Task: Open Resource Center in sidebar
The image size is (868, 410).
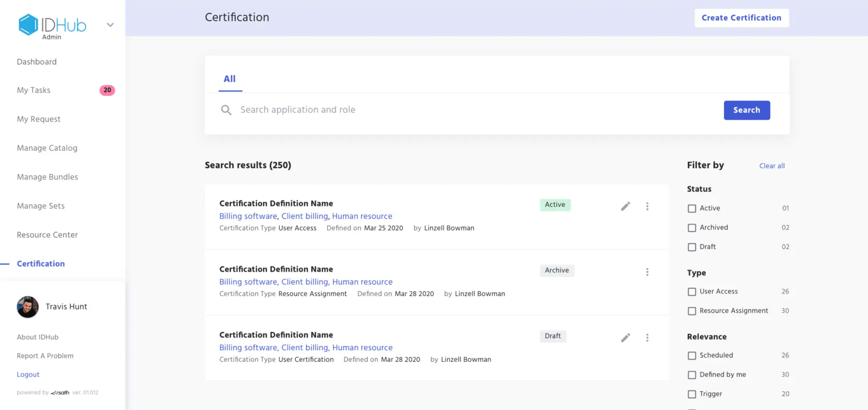Action: point(47,235)
